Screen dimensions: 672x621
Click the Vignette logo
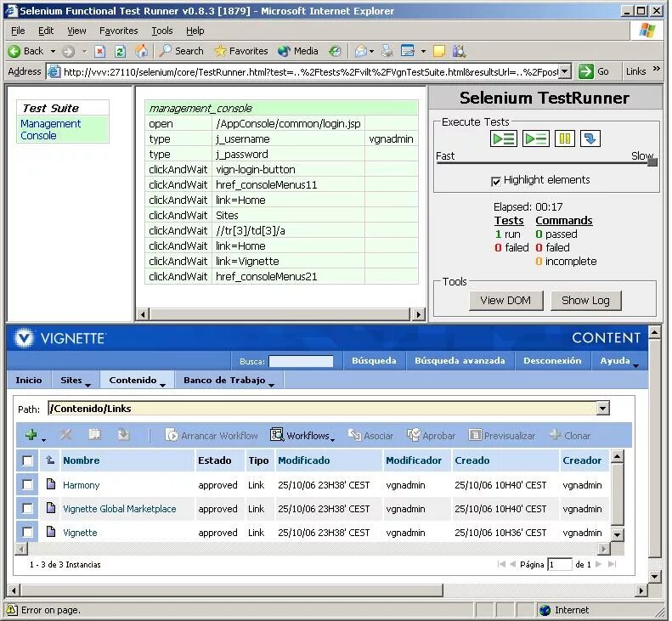(x=59, y=338)
